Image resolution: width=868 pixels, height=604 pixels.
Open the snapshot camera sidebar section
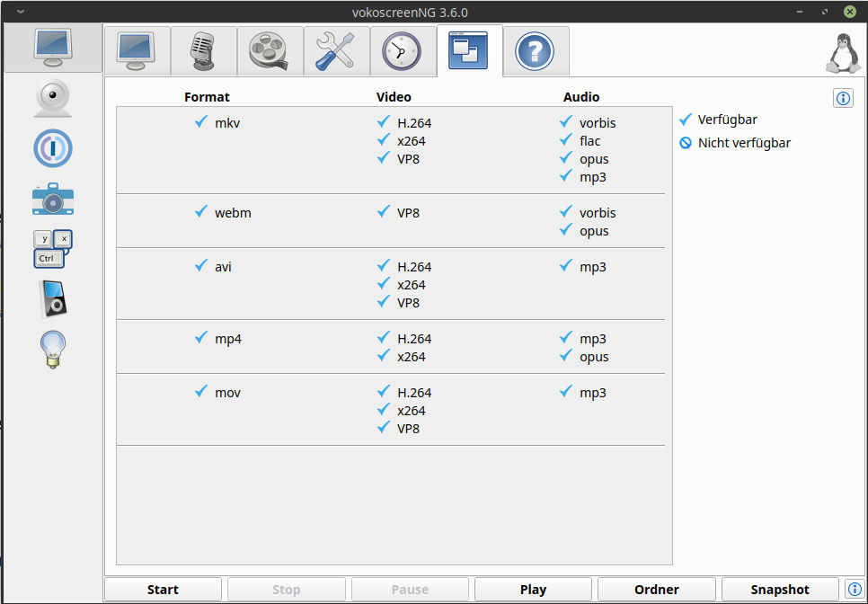[x=53, y=199]
